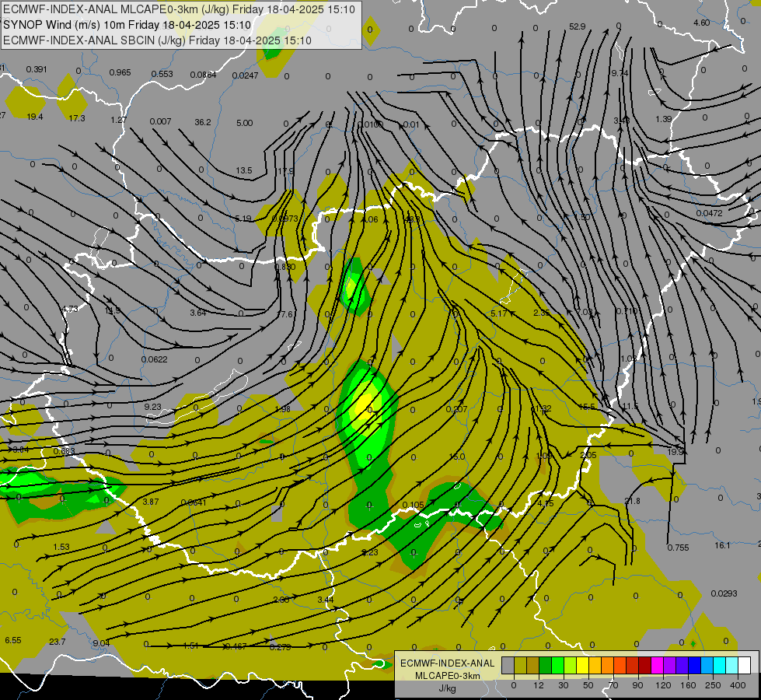Select the cyan legend swatch
Screen dimensions: 761x700
[x=719, y=665]
